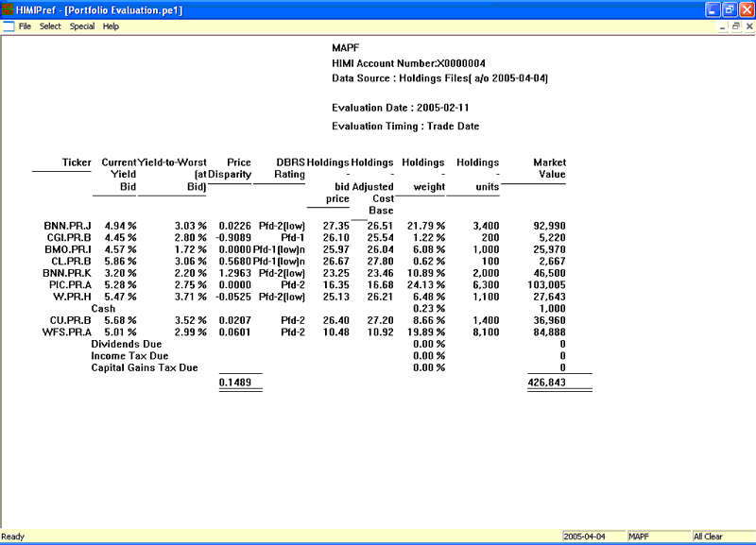Click the Capital Gains Tax Due label
Screen dimensions: 756x545
[x=145, y=367]
